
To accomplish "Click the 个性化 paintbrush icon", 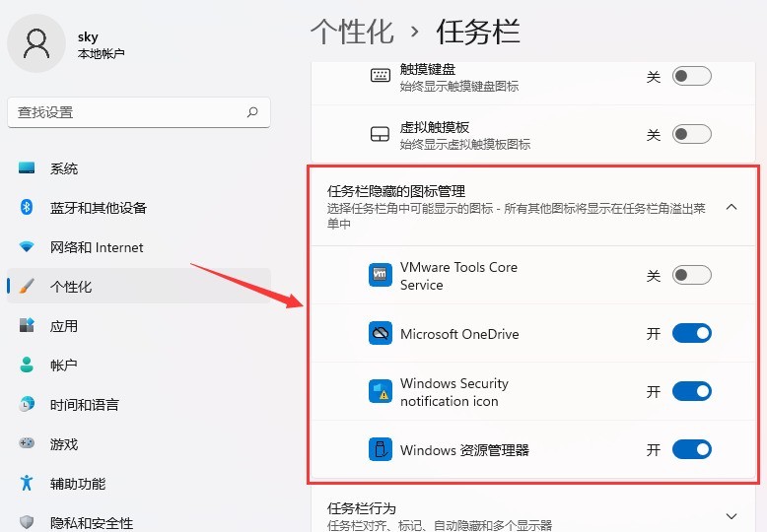I will click(27, 286).
